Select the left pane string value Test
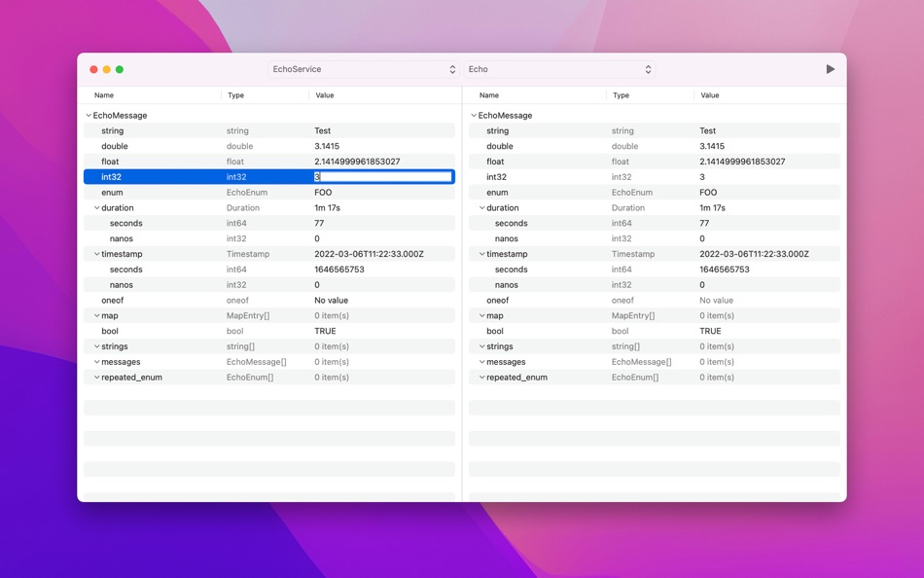This screenshot has width=924, height=578. coord(322,131)
